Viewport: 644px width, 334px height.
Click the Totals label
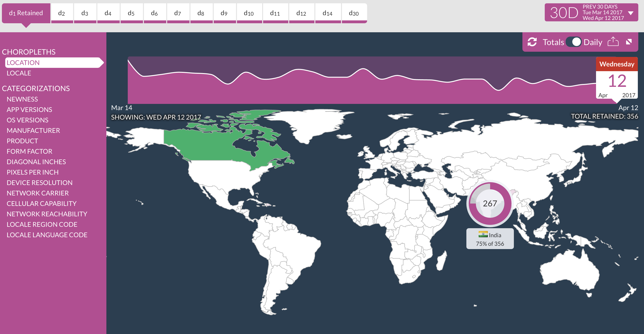tap(553, 42)
